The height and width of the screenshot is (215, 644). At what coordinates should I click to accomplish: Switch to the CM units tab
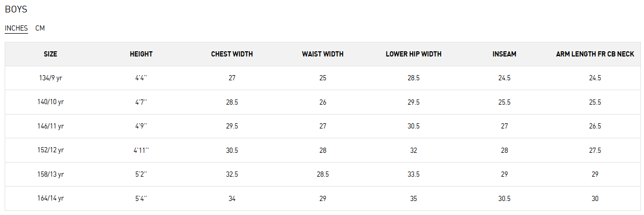(x=40, y=28)
